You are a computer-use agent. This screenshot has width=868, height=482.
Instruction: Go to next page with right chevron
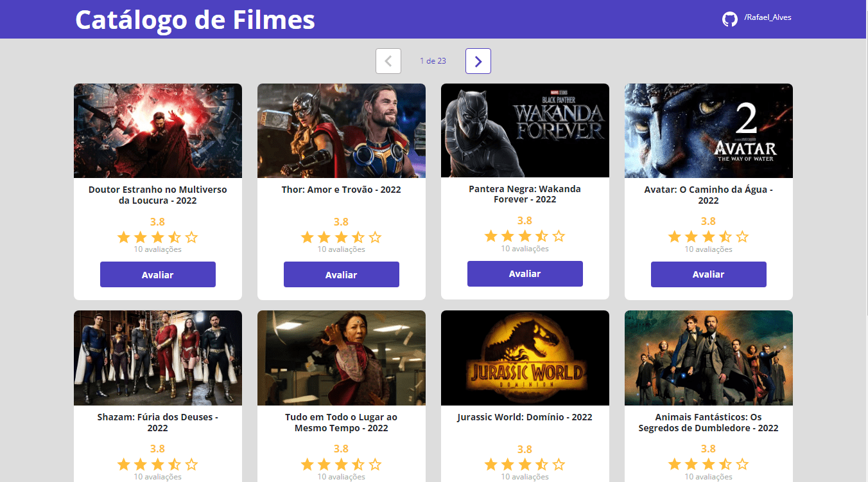coord(478,61)
